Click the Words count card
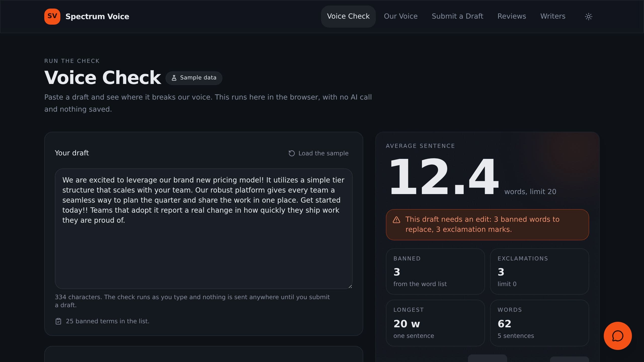 pyautogui.click(x=539, y=323)
